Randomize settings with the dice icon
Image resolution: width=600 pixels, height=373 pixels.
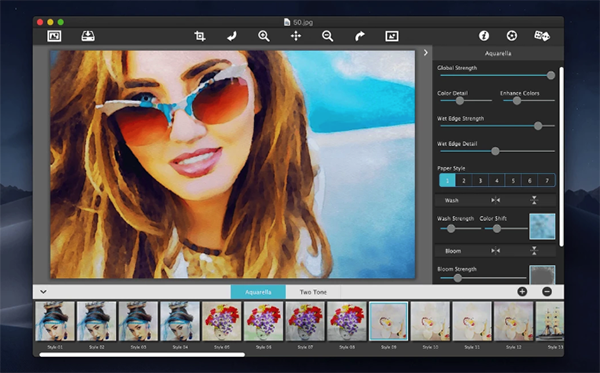542,36
